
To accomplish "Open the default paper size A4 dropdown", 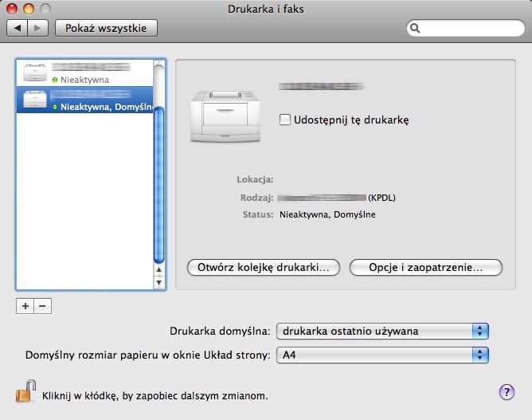I will click(x=382, y=355).
